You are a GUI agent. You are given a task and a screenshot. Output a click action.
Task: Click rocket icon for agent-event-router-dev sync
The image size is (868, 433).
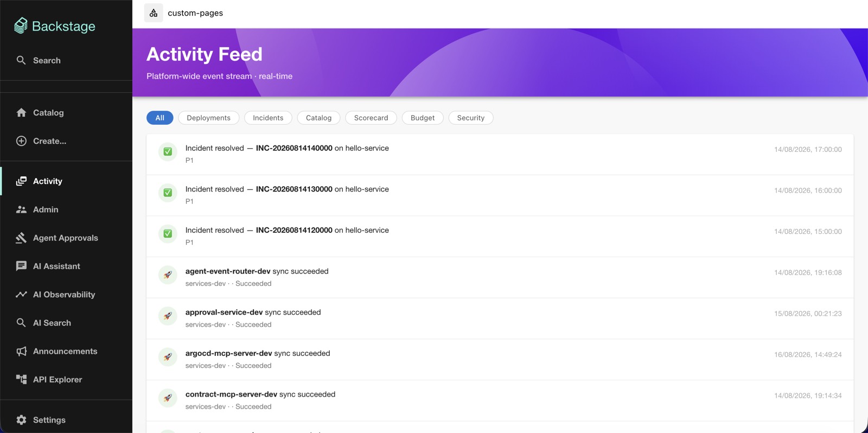coord(168,275)
